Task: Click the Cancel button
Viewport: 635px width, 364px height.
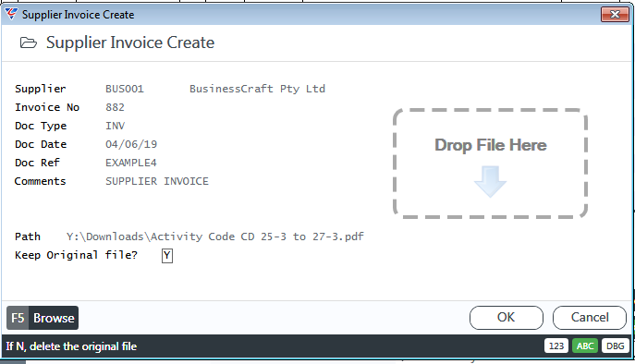Action: click(x=590, y=318)
